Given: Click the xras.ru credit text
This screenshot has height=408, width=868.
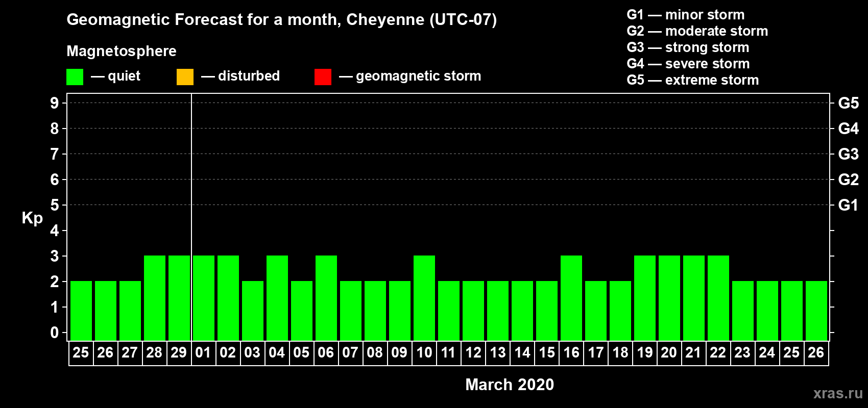Looking at the screenshot, I should click(x=838, y=393).
